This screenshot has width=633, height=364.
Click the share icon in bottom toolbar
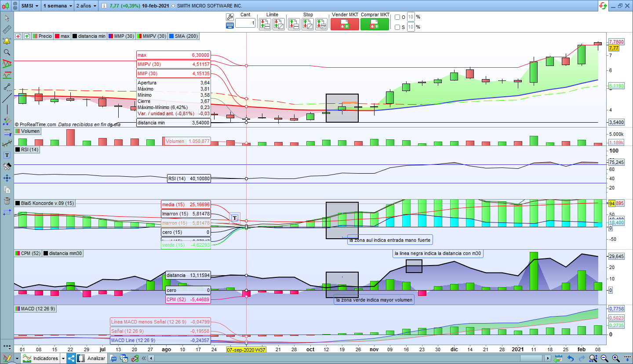(x=71, y=358)
